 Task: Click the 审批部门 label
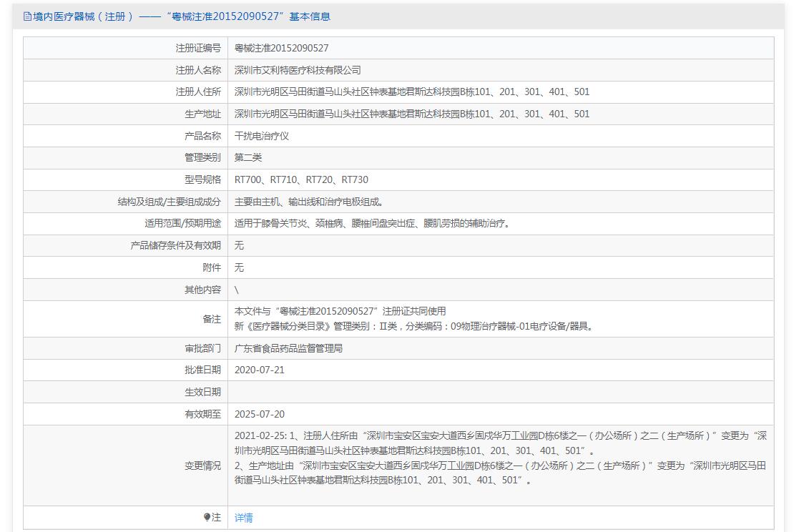(202, 348)
